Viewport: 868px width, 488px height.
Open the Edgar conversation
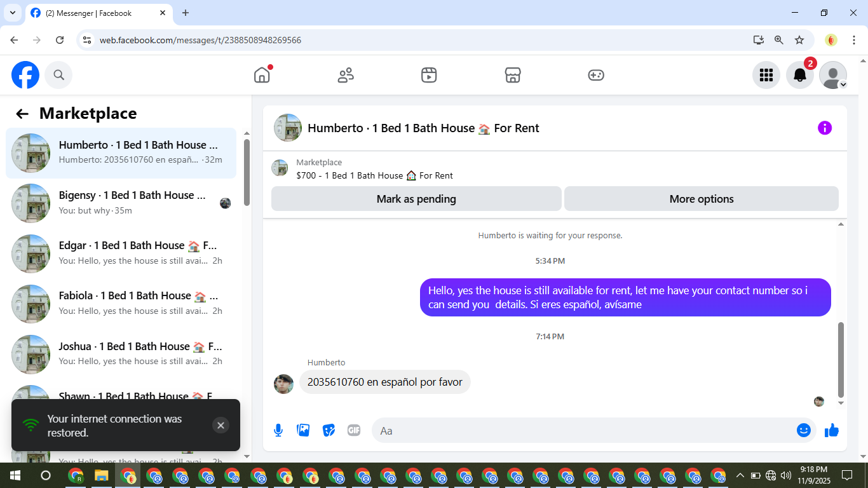pos(121,254)
